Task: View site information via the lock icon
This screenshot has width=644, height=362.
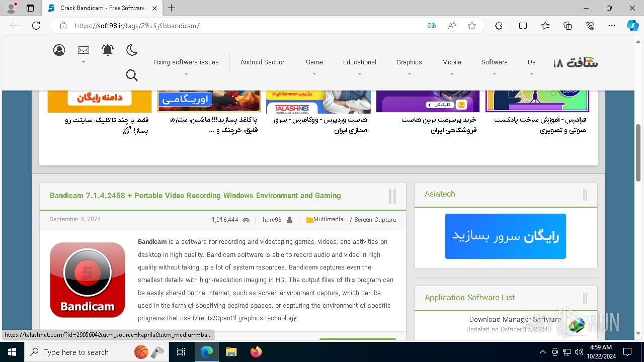Action: point(63,26)
